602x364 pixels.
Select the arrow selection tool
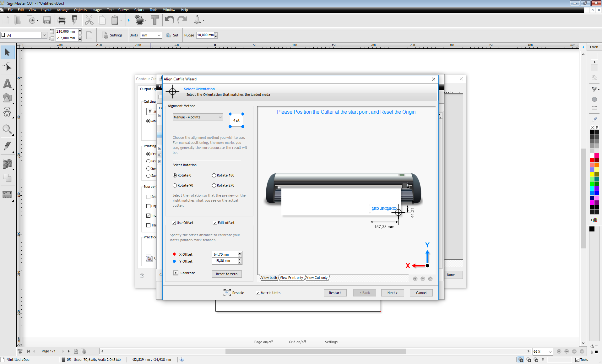tap(8, 52)
